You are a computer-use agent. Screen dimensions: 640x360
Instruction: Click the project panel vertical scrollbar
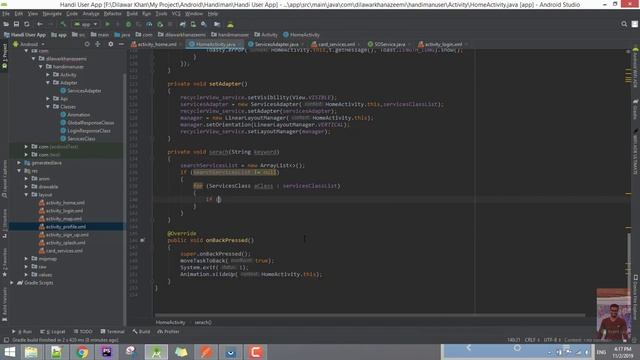coord(124,198)
